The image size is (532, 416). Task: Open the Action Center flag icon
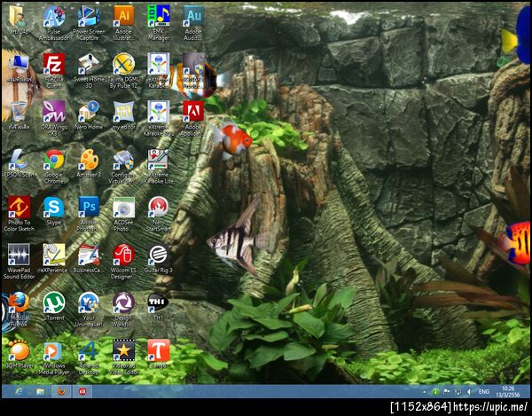(x=447, y=392)
